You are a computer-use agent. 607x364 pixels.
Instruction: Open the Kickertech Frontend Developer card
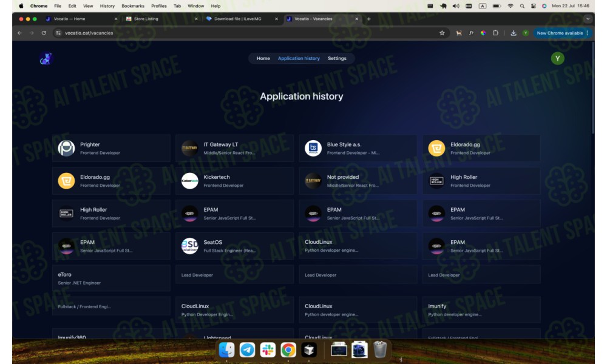click(x=234, y=181)
